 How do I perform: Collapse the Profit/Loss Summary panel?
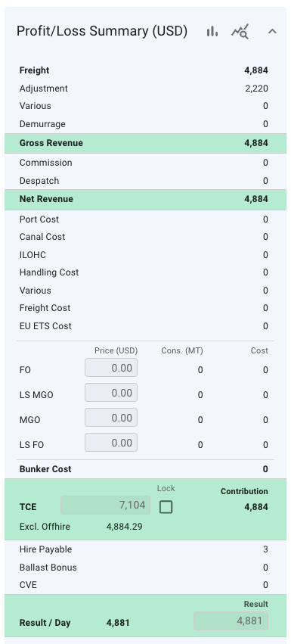point(272,31)
